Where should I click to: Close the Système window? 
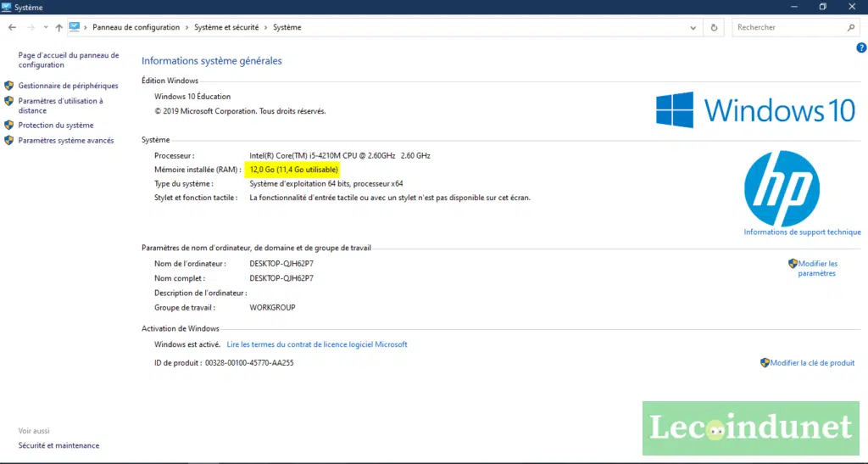coord(852,7)
